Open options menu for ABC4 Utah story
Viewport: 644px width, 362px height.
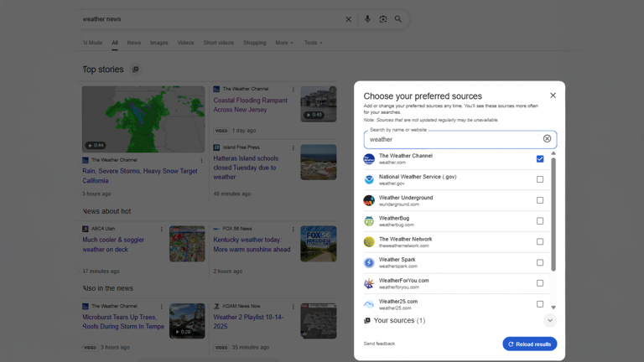click(161, 229)
